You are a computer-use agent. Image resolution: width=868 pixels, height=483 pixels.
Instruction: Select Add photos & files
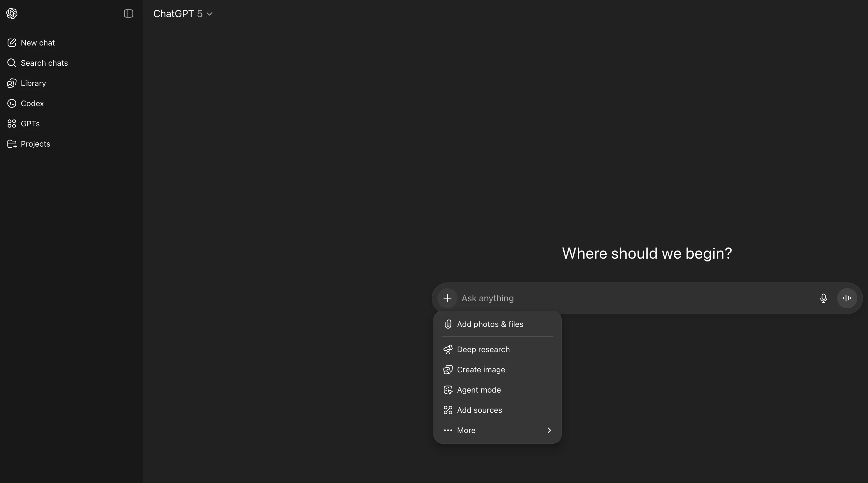pyautogui.click(x=490, y=324)
